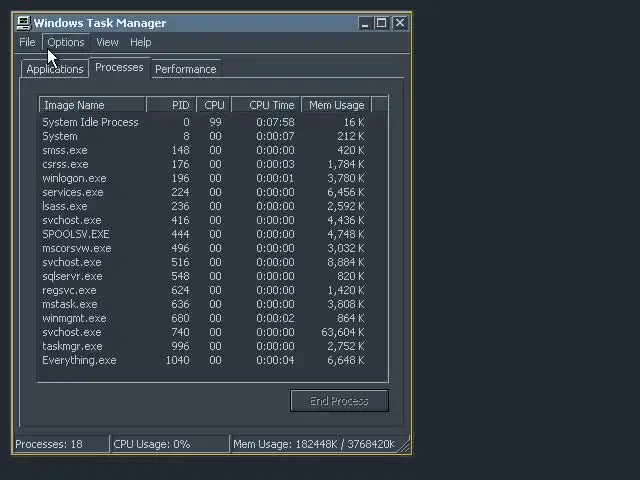
Task: Sort by the Image Name column header
Action: tap(93, 105)
